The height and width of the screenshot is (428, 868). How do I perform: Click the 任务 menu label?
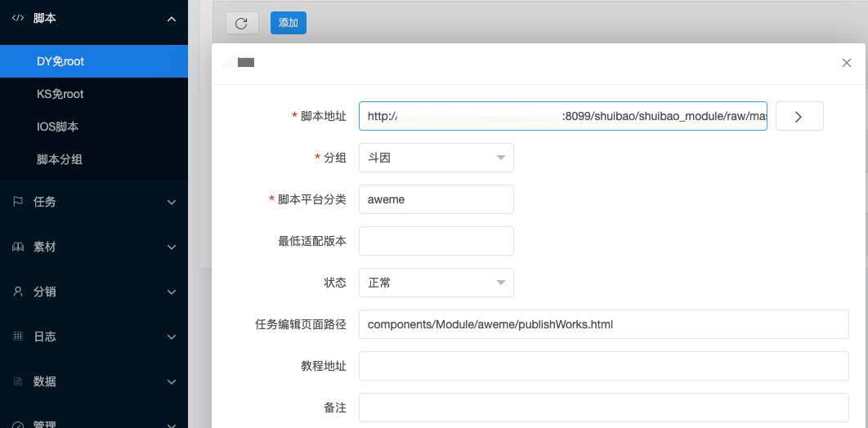tap(45, 202)
